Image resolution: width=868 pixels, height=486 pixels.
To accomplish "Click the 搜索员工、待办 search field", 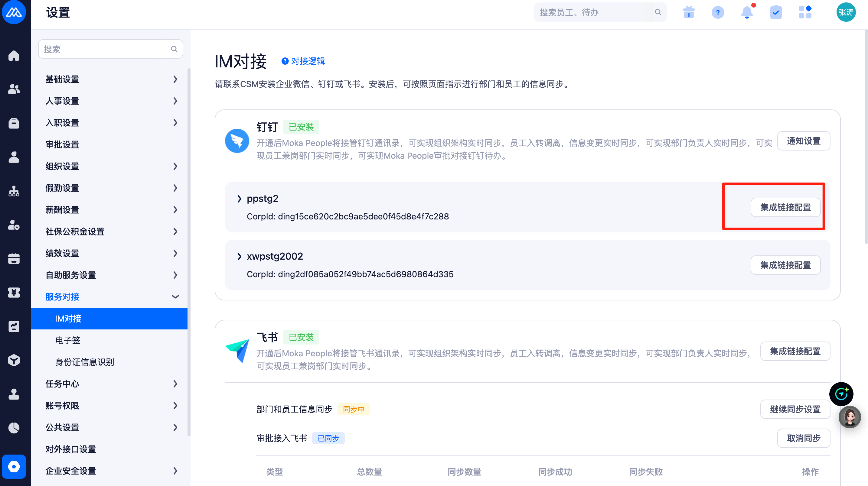I will [600, 12].
